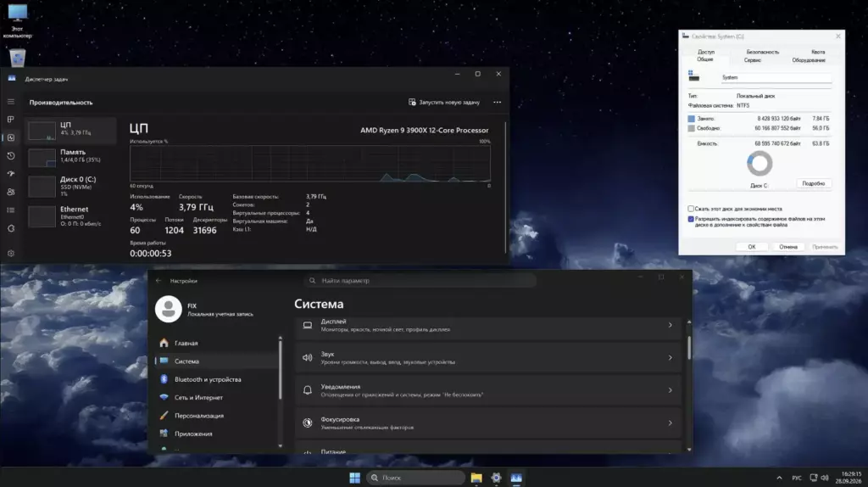Click Подробно button in disk properties
The height and width of the screenshot is (487, 868).
[x=813, y=183]
